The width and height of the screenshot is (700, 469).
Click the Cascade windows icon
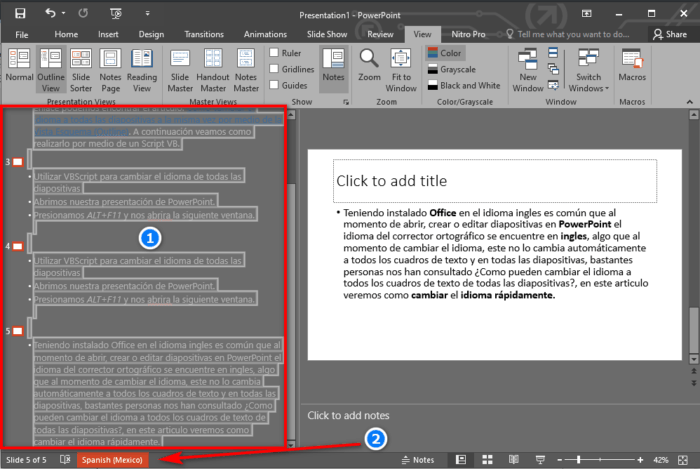[553, 69]
